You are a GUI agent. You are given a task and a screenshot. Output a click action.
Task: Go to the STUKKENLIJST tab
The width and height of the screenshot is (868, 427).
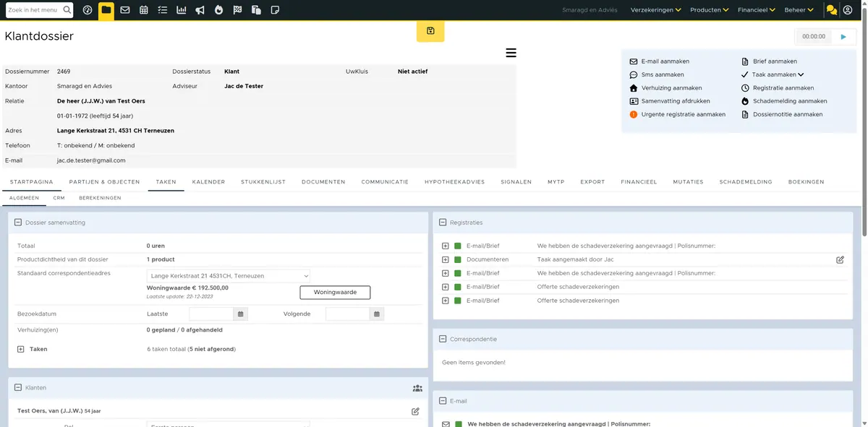263,182
